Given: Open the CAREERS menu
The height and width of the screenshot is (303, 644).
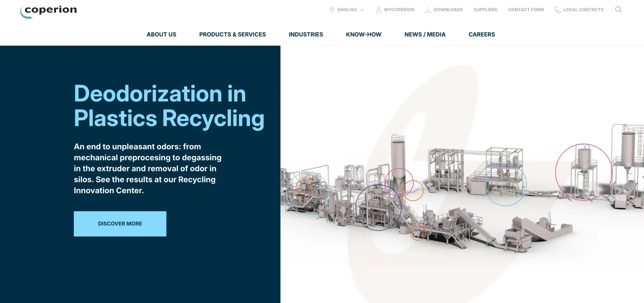Looking at the screenshot, I should click(x=481, y=34).
